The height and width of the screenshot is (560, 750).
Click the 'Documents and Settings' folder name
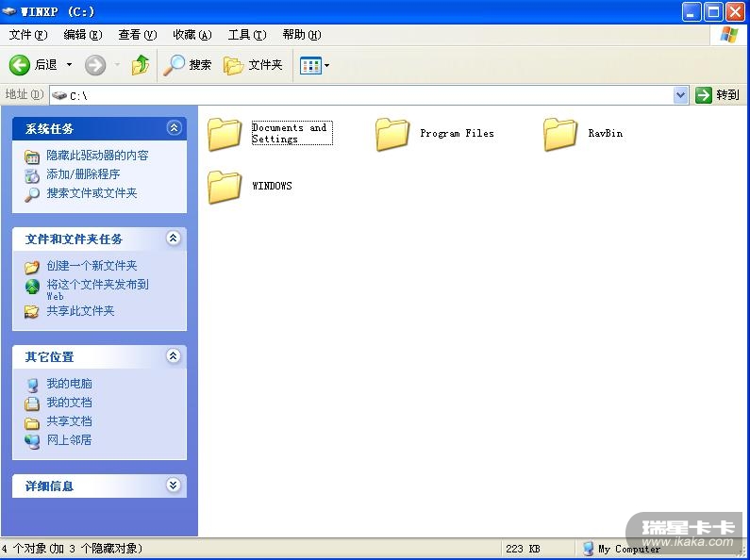click(292, 133)
